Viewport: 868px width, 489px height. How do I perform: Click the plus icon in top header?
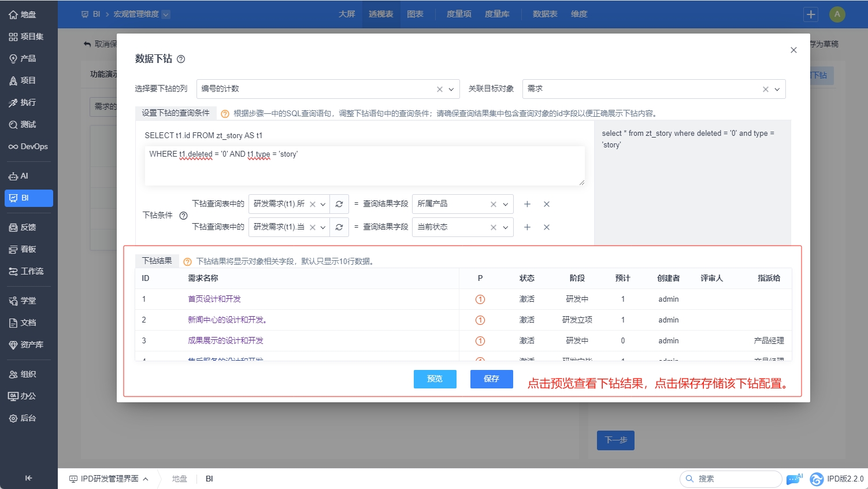point(811,14)
